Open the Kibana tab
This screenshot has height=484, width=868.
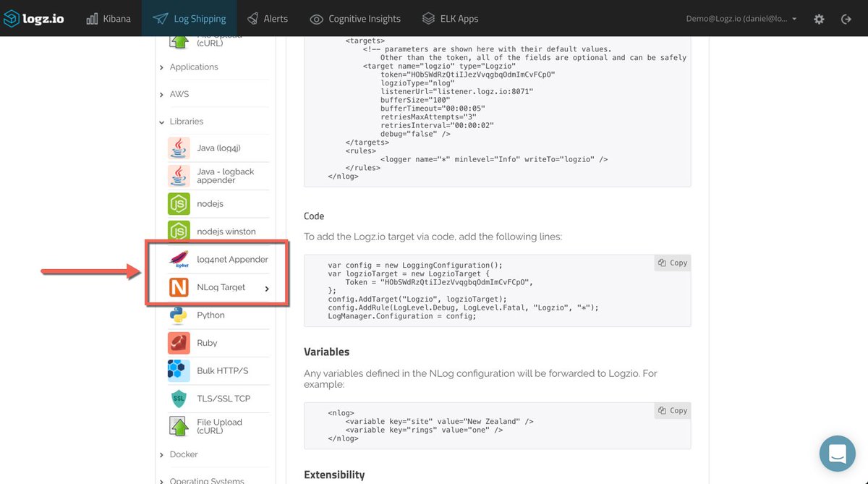pos(109,18)
